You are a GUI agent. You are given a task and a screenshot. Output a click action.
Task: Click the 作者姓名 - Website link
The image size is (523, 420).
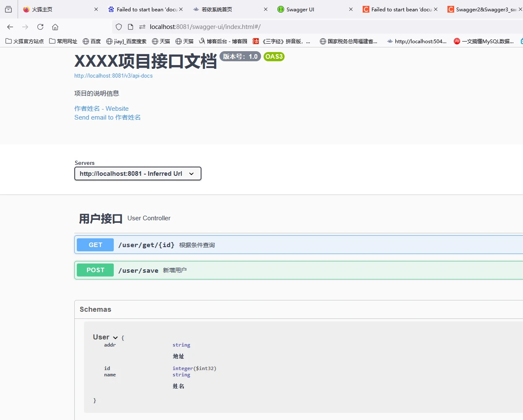(102, 109)
